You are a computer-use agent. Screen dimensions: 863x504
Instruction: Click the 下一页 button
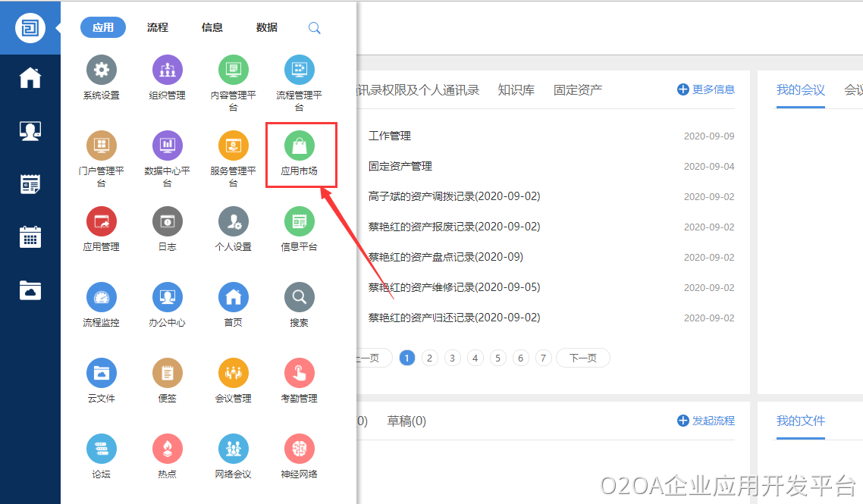click(x=582, y=358)
